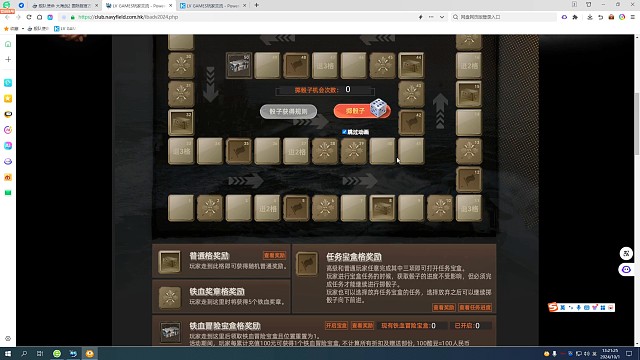This screenshot has width=640, height=360.
Task: Click the 进3格 tile 47 on top row
Action: click(x=324, y=65)
